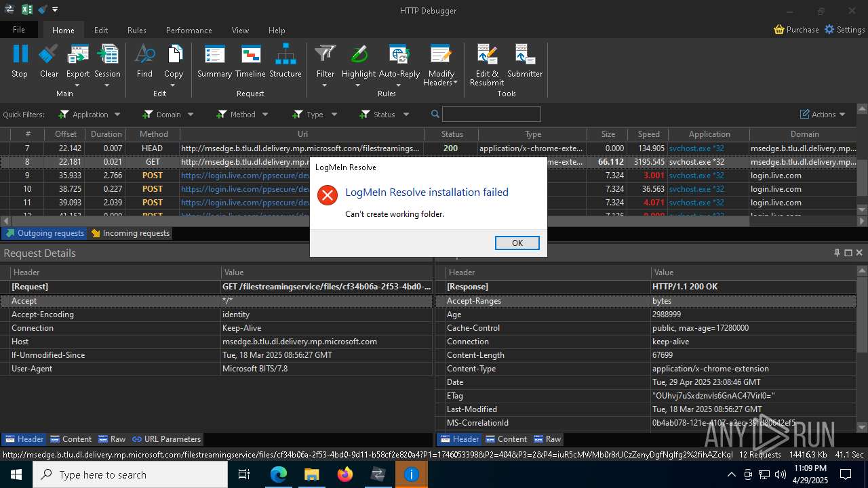868x488 pixels.
Task: Select the Cache-Control response header row
Action: pos(646,328)
